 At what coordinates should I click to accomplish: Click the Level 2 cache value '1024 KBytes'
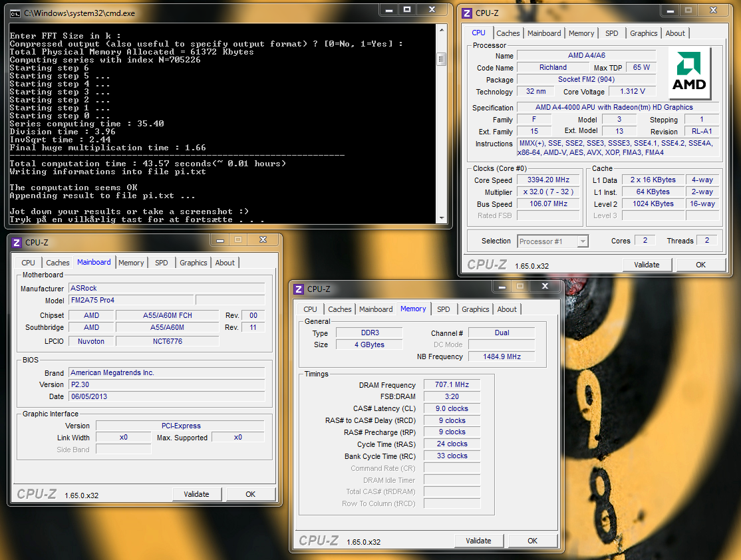(x=653, y=204)
